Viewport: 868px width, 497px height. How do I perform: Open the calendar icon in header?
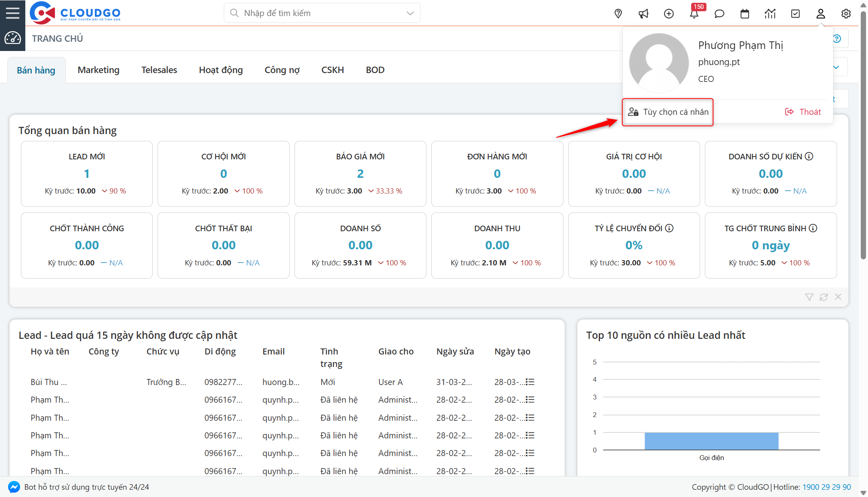(x=745, y=14)
